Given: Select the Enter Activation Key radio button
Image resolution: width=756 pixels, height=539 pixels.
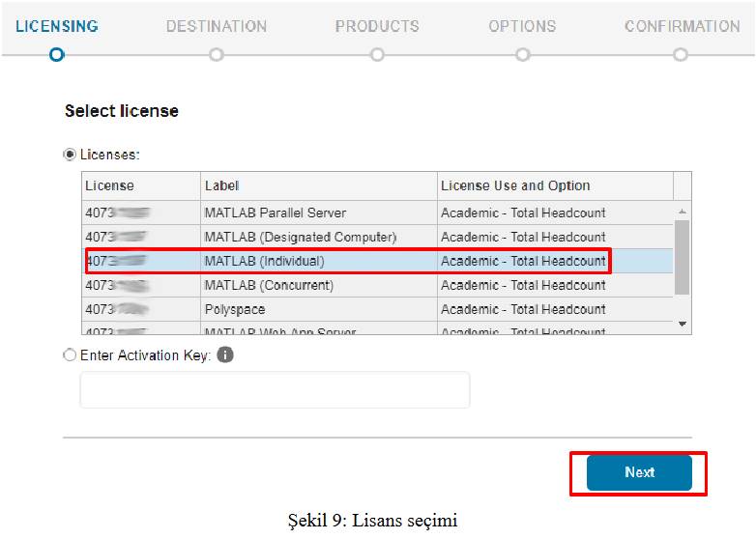Looking at the screenshot, I should coord(70,355).
